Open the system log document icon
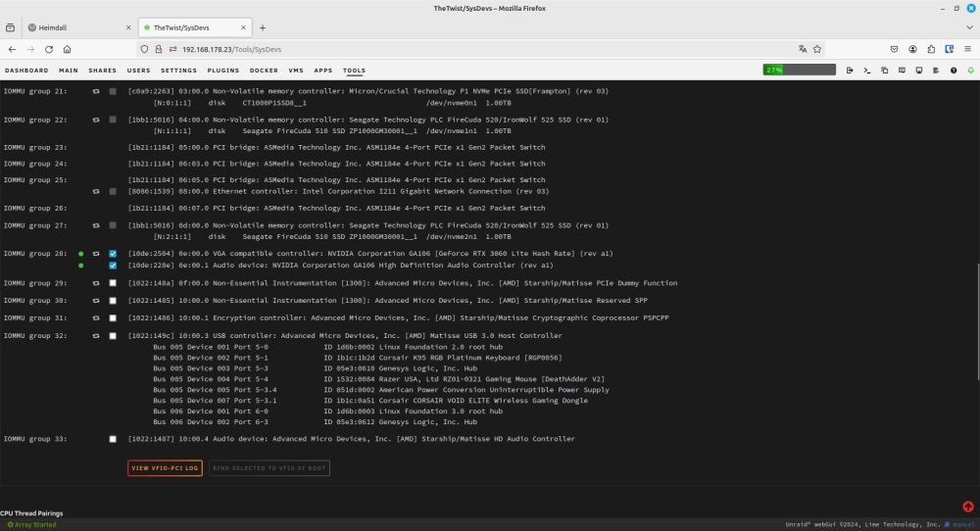This screenshot has width=980, height=531. (x=936, y=71)
